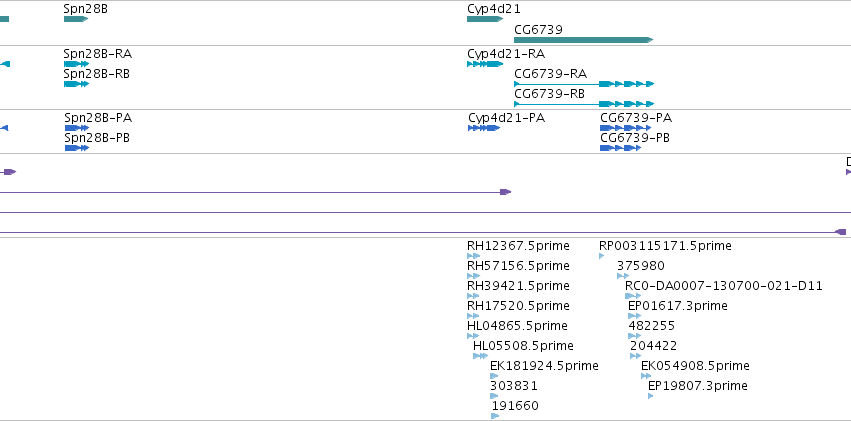This screenshot has height=421, width=851.
Task: Select the 303831 feature arrow
Action: pyautogui.click(x=494, y=396)
